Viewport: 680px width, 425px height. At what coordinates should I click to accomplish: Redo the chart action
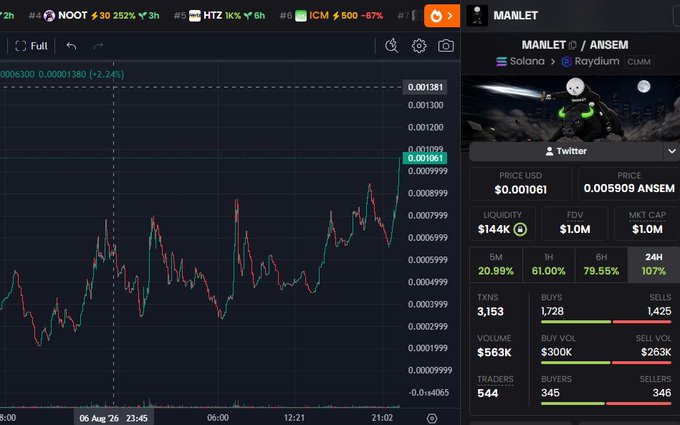point(98,46)
